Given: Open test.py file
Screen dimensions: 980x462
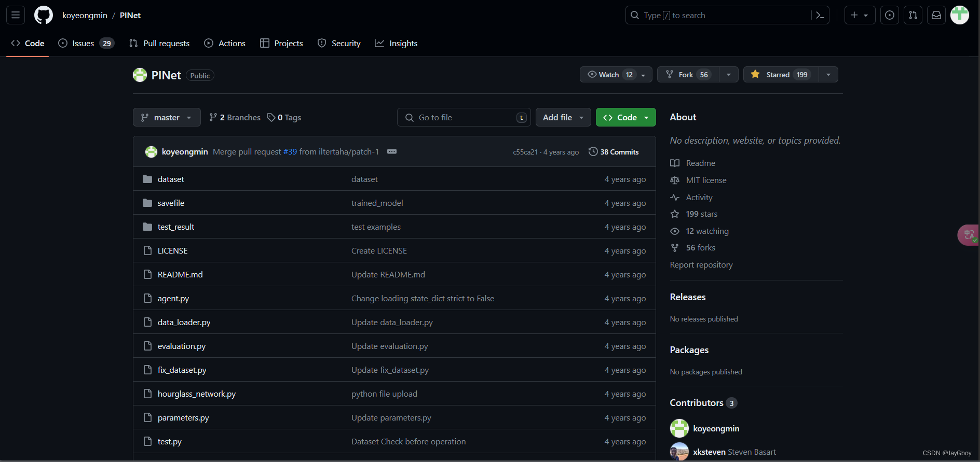Looking at the screenshot, I should coord(170,441).
